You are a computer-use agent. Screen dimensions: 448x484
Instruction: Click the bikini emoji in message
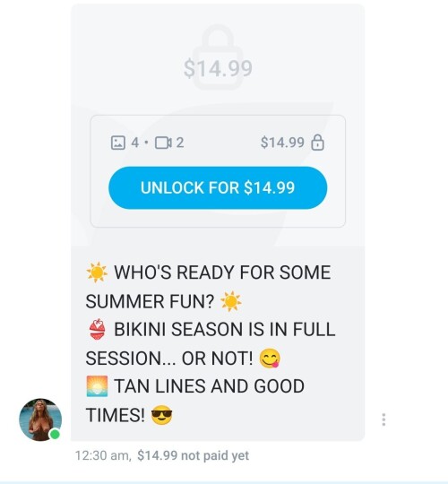pyautogui.click(x=97, y=329)
